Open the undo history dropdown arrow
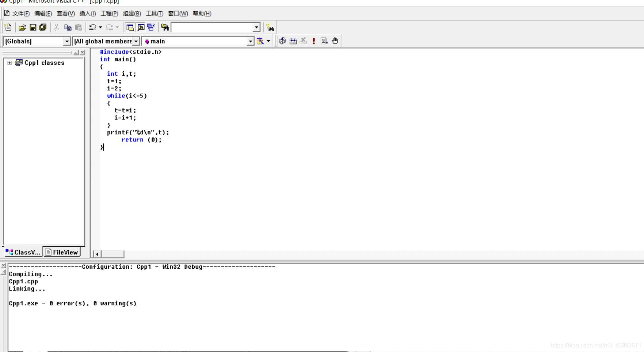This screenshot has width=644, height=352. (x=100, y=27)
